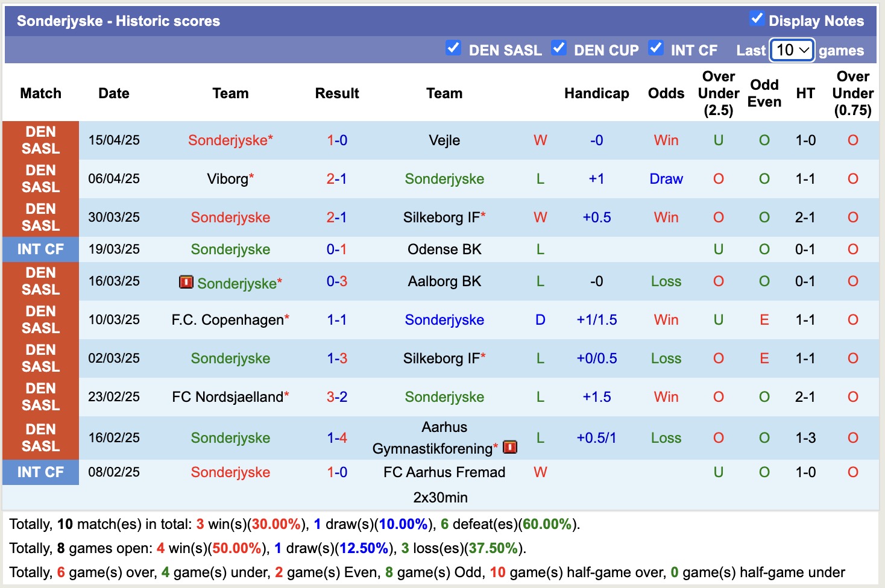Viewport: 885px width, 588px height.
Task: Expand the games count selector showing 10
Action: point(792,50)
